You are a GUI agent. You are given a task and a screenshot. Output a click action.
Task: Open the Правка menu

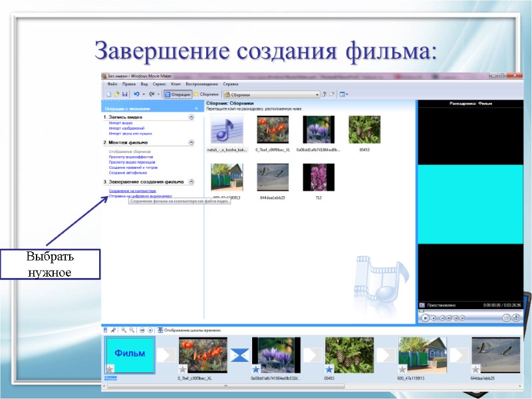[x=129, y=84]
